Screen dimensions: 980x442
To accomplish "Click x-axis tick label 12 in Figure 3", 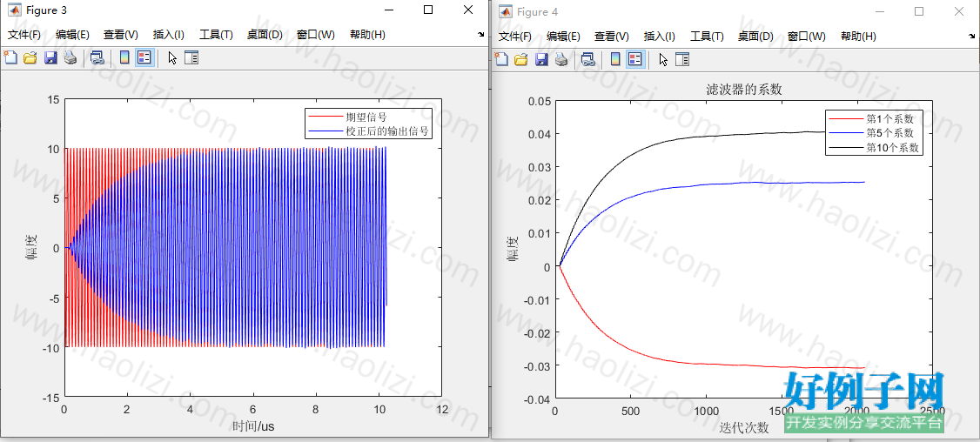I will (442, 409).
